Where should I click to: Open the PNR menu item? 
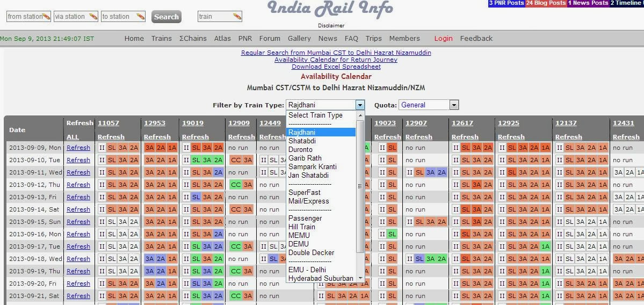pyautogui.click(x=245, y=38)
